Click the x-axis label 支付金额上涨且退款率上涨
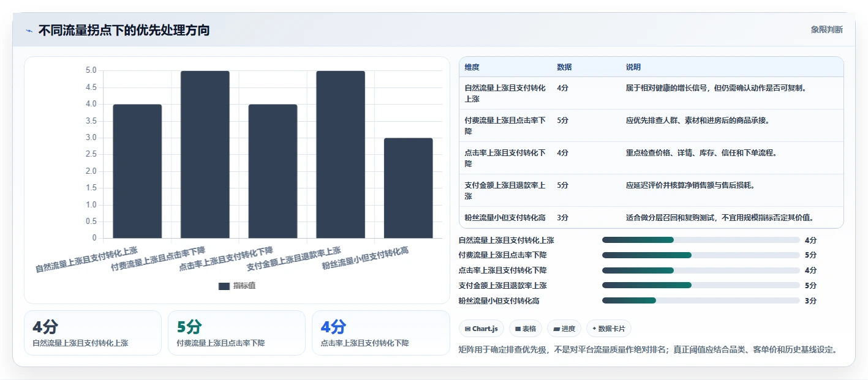This screenshot has height=380, width=868. point(294,259)
